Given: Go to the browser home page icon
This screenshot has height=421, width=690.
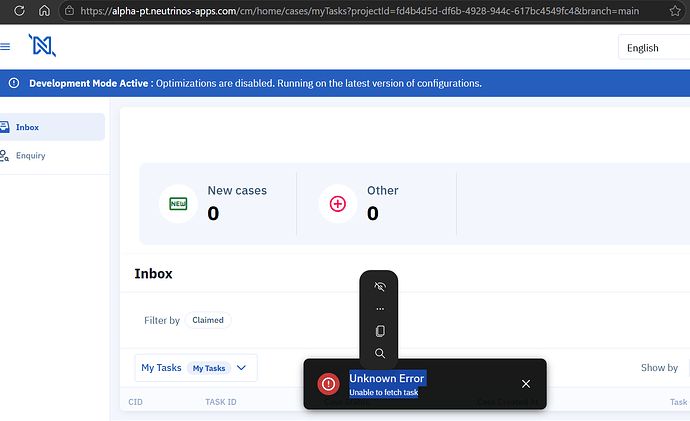Looking at the screenshot, I should click(x=44, y=11).
